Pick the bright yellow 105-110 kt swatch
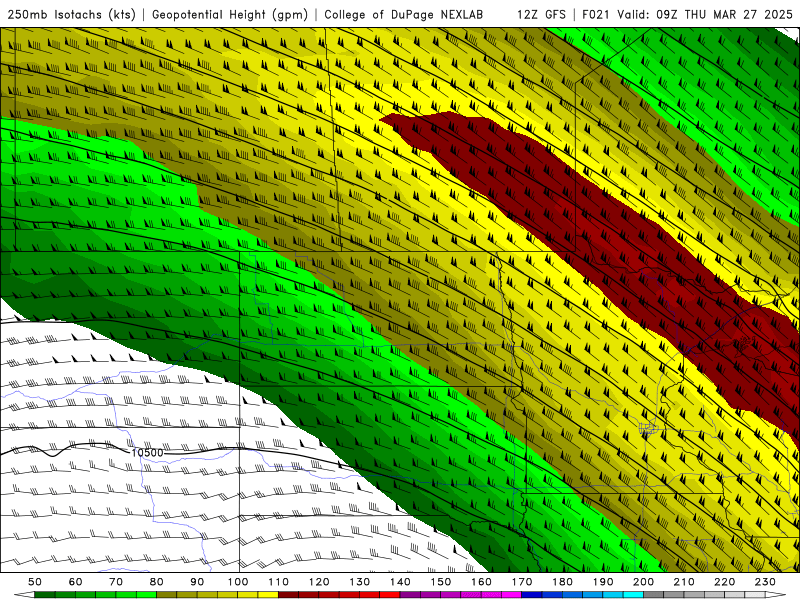This screenshot has height=600, width=800. pyautogui.click(x=268, y=595)
